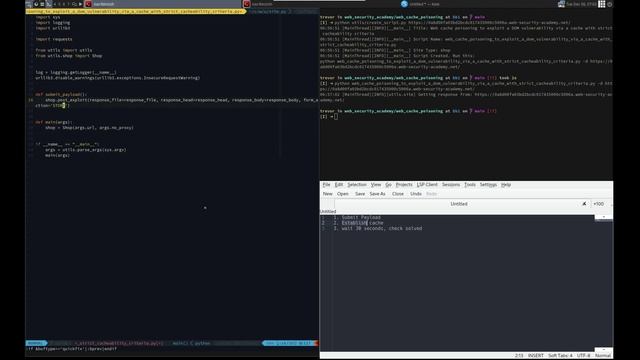The image size is (640, 360).
Task: Open the Help menu in Kate
Action: tap(506, 185)
